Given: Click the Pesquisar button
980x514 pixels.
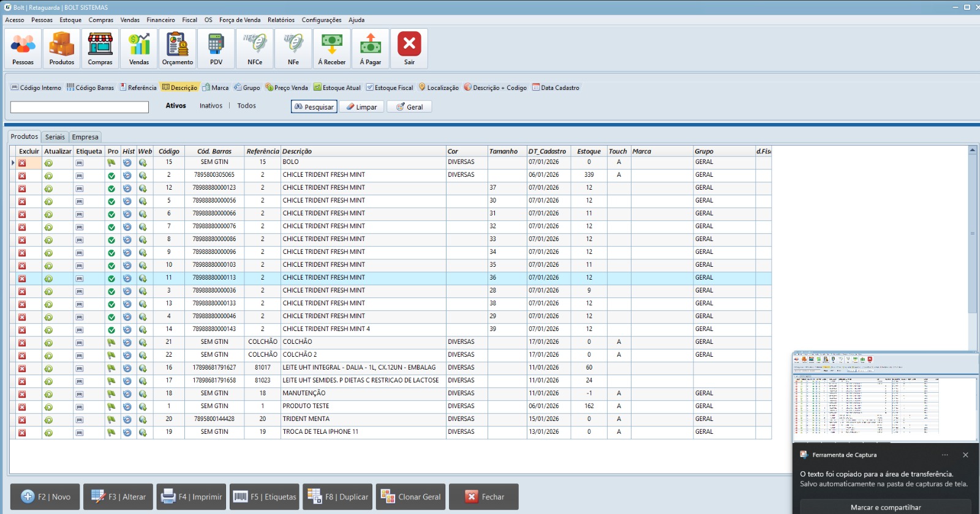Looking at the screenshot, I should point(314,106).
